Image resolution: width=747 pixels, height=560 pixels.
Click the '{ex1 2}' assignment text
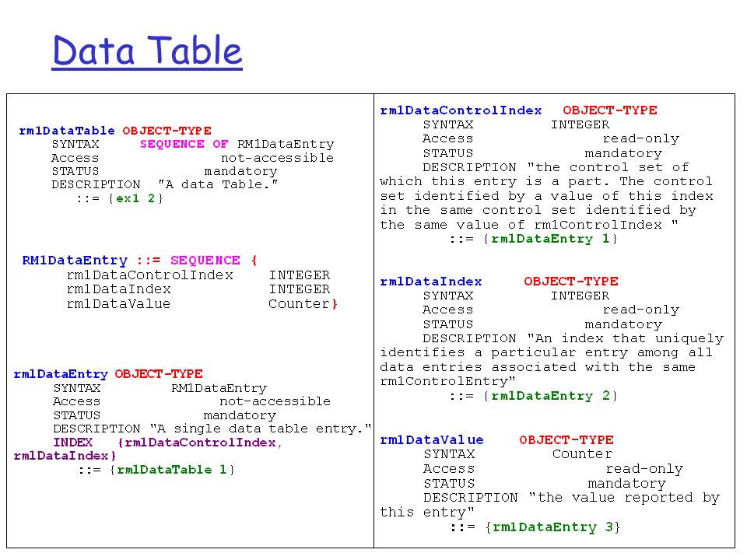tap(135, 198)
